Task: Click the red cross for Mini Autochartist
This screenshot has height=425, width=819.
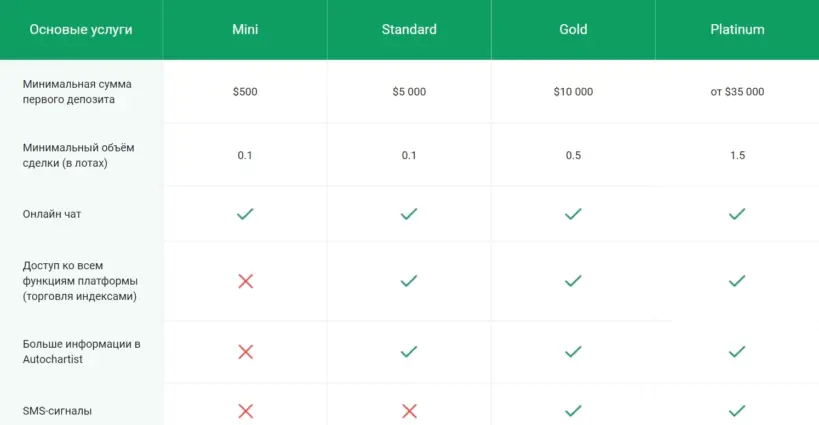Action: point(245,352)
